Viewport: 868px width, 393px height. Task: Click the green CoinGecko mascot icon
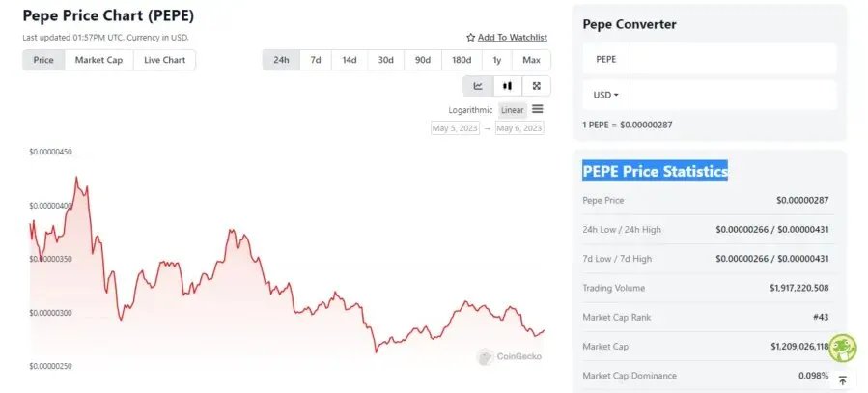click(842, 348)
